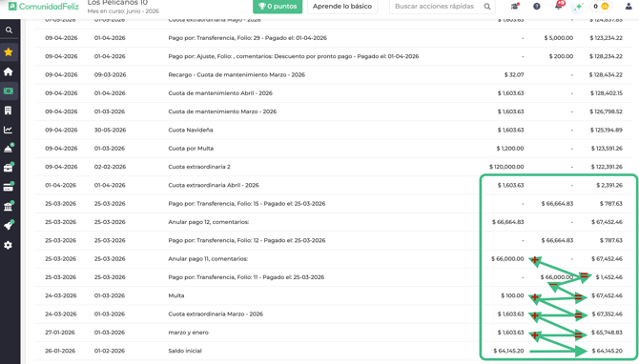The image size is (639, 364).
Task: Click the green sparkle assistant icon
Action: (x=578, y=6)
